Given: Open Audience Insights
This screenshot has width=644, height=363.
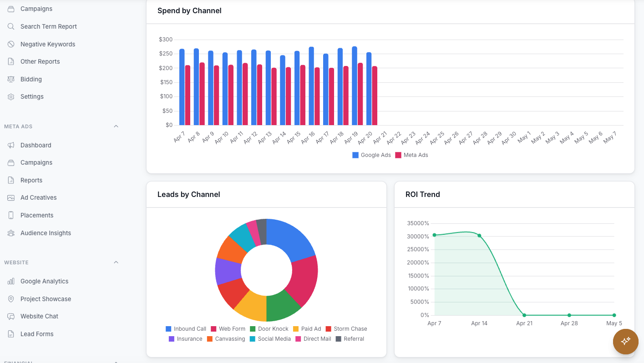Looking at the screenshot, I should pos(46,233).
